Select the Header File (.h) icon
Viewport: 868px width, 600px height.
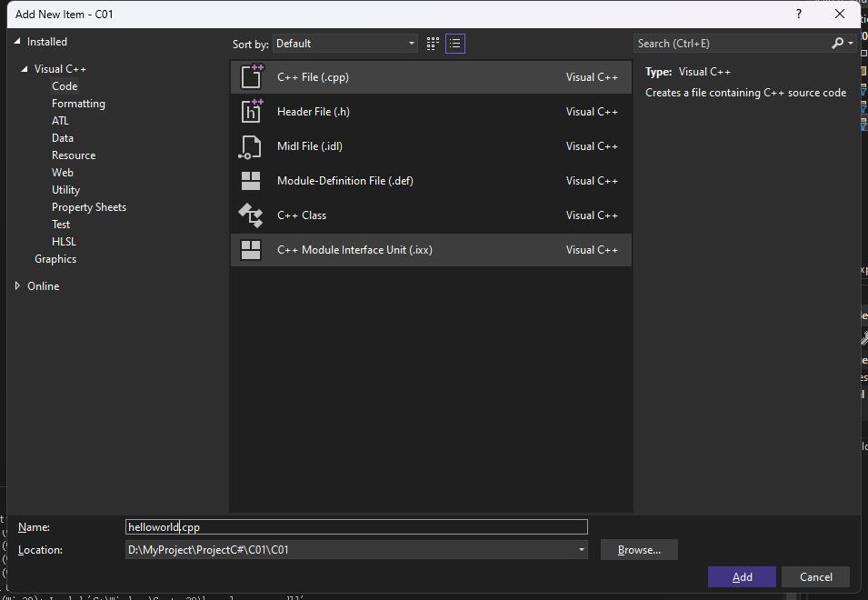(251, 112)
